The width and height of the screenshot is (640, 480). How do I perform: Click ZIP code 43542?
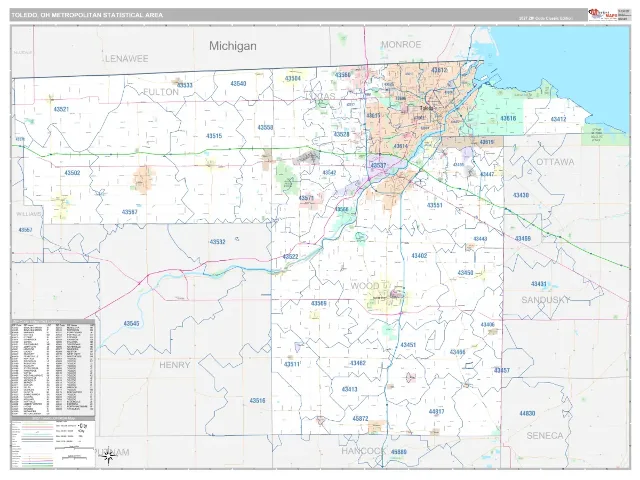(329, 173)
